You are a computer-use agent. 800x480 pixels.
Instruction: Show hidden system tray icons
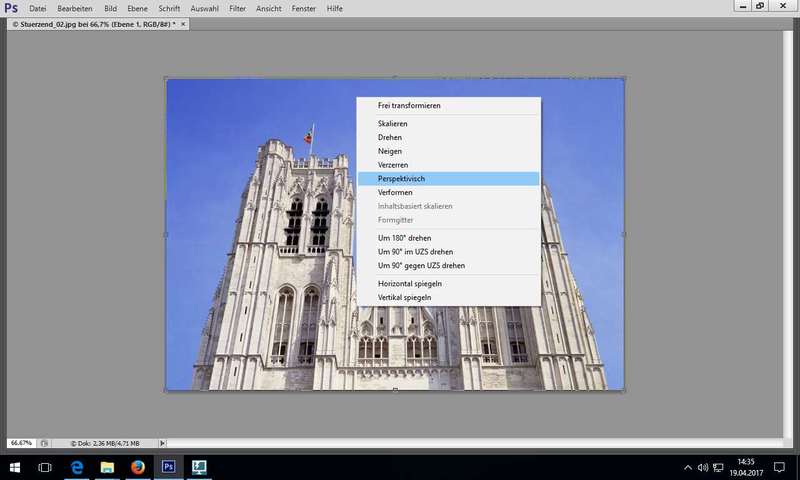pyautogui.click(x=688, y=467)
